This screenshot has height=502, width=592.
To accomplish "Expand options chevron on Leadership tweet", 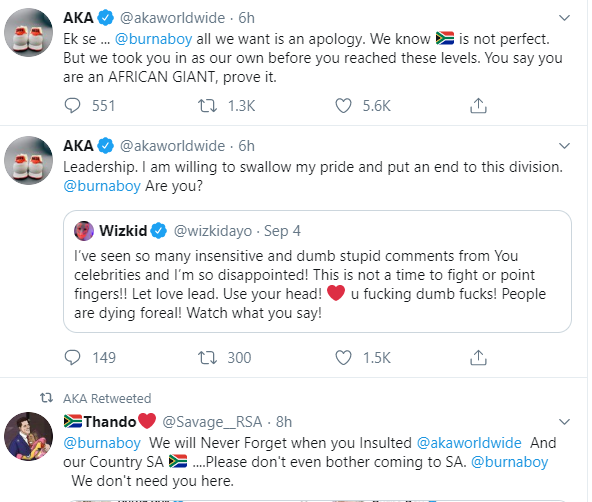I will point(564,146).
